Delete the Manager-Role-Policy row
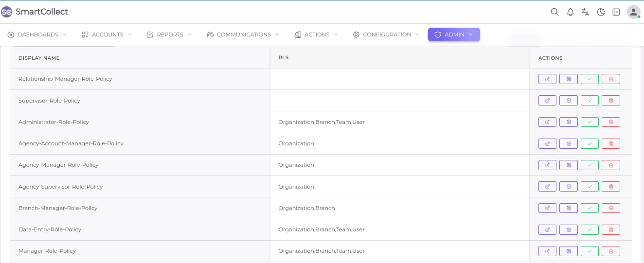Viewport: 644px width, 263px height. coord(611,251)
